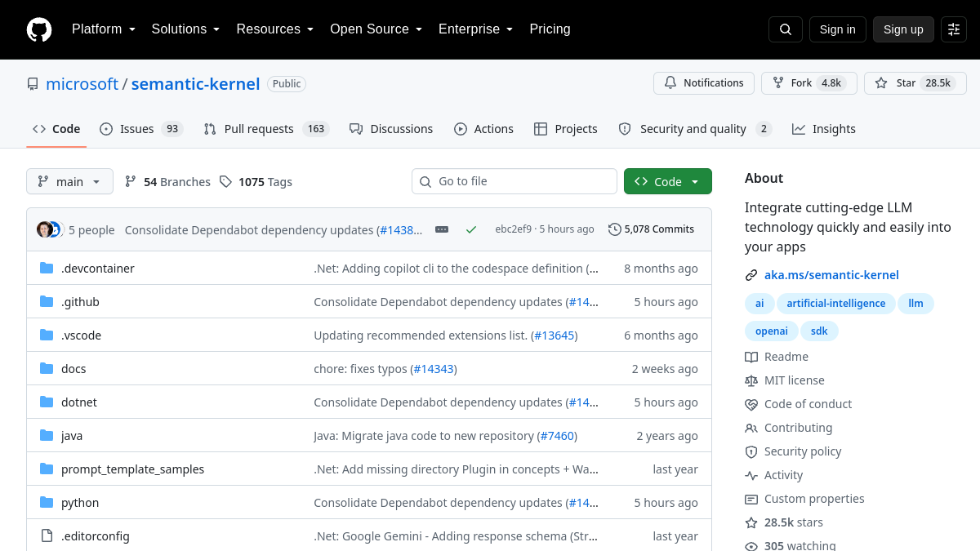Click the dotnet folder icon

(x=47, y=402)
